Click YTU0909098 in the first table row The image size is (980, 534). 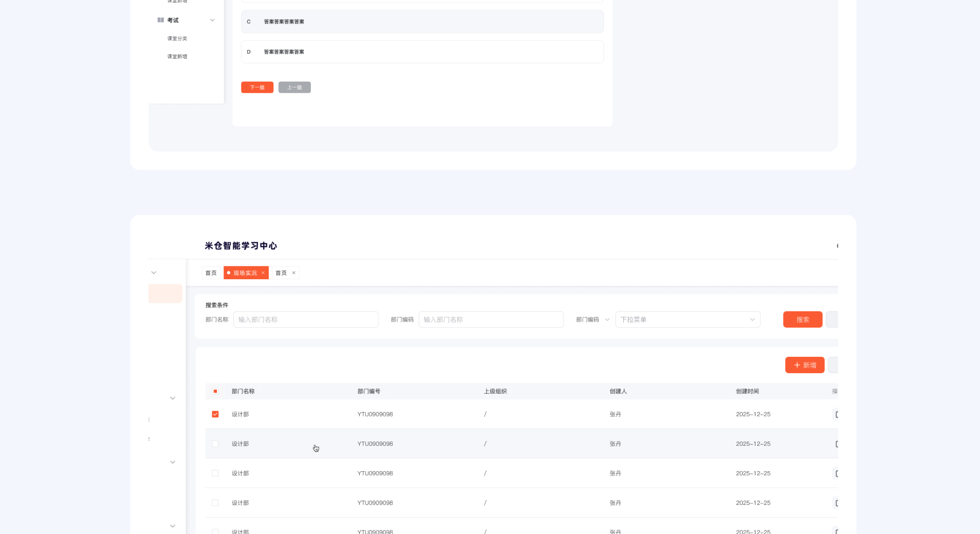[x=375, y=414]
